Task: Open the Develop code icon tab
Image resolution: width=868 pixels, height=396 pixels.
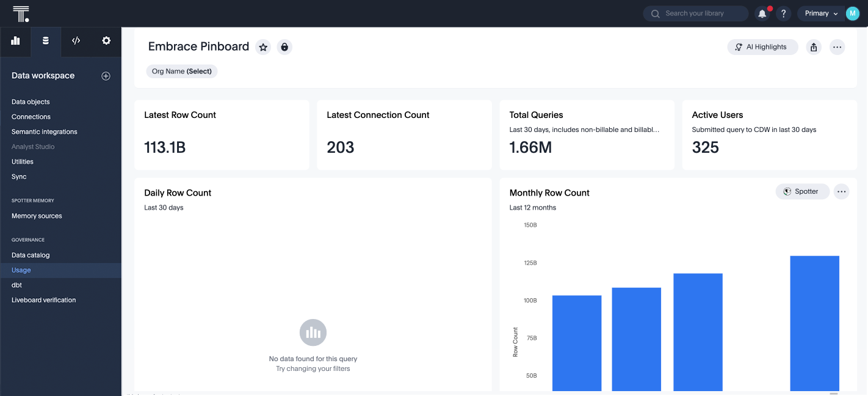Action: click(76, 41)
